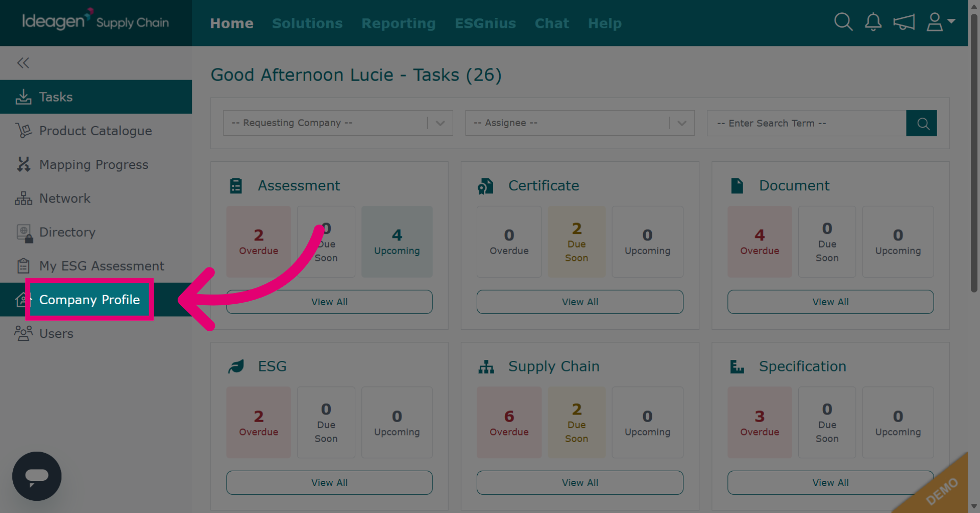Viewport: 980px width, 513px height.
Task: Click View All under Assessment
Action: [329, 302]
